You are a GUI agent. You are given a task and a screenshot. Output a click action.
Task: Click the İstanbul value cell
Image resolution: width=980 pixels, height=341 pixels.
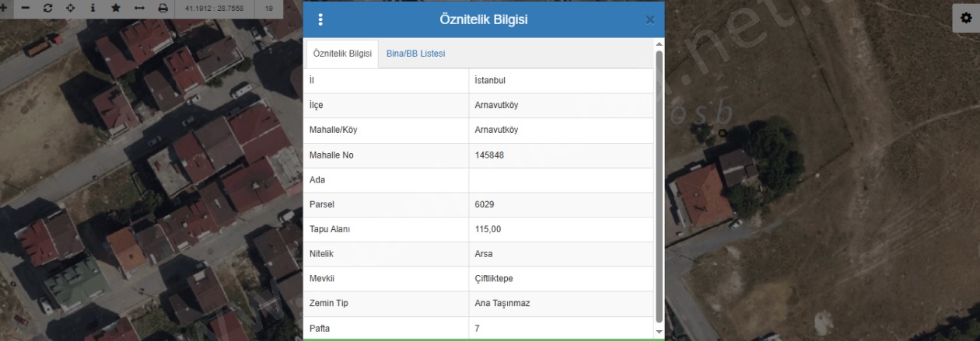pyautogui.click(x=562, y=81)
